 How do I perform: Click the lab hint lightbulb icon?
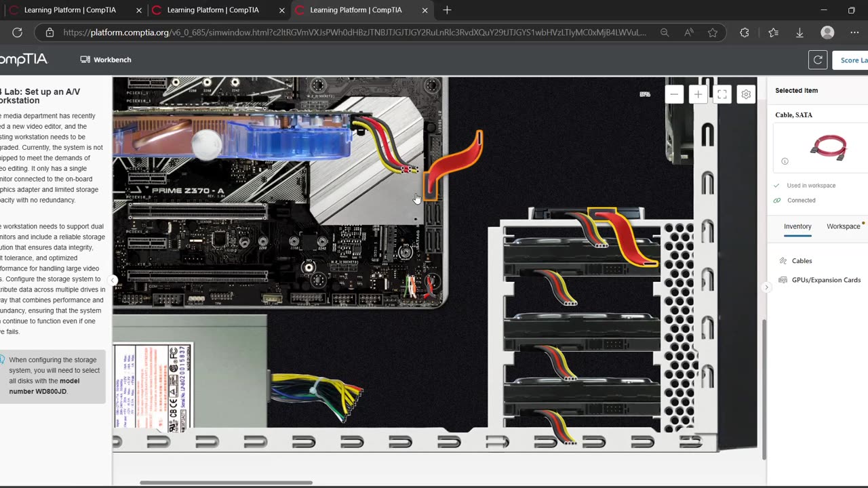2,360
